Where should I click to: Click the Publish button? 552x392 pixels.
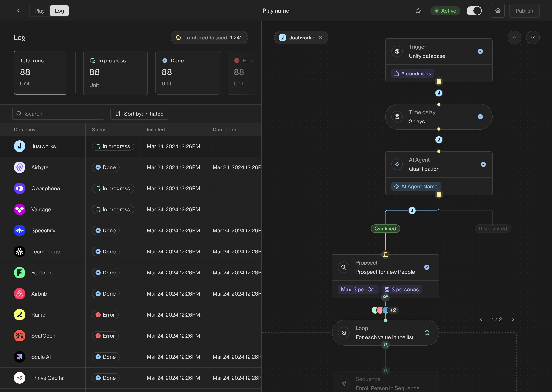[524, 11]
